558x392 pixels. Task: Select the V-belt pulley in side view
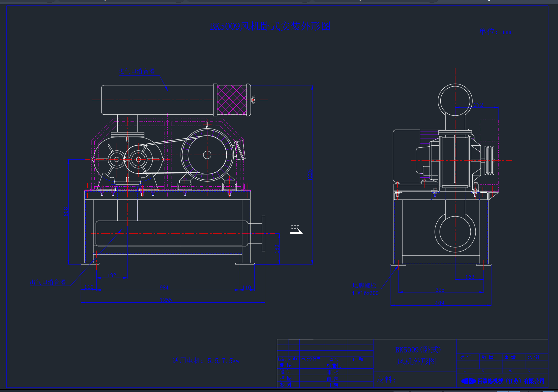pyautogui.click(x=489, y=160)
